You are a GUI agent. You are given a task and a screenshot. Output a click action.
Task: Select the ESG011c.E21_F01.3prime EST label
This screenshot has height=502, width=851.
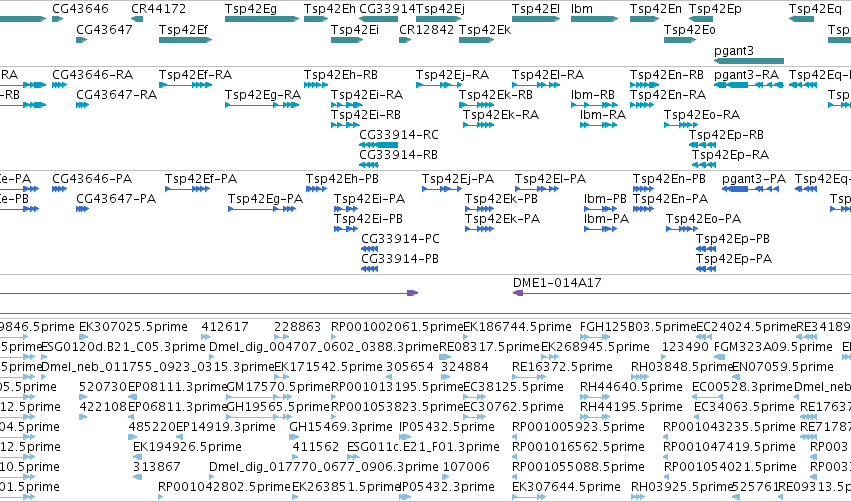tap(423, 447)
